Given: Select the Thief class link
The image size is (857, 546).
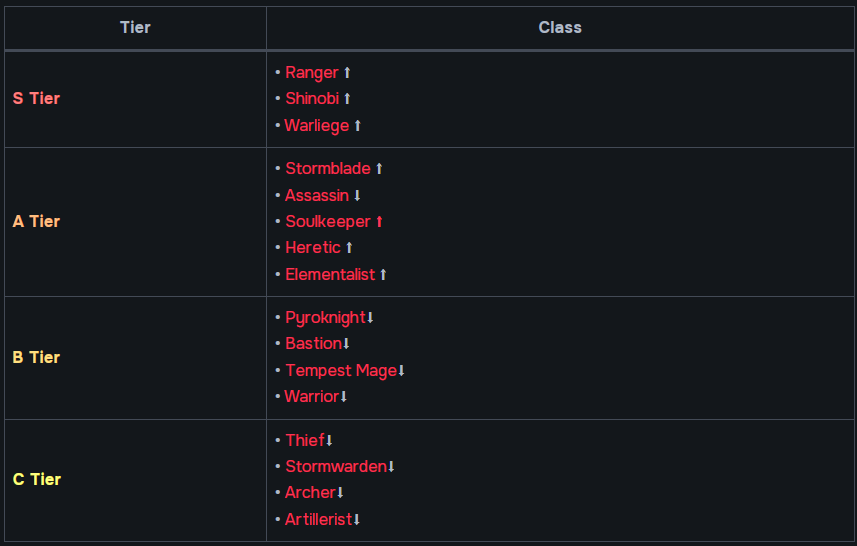Looking at the screenshot, I should pos(305,440).
